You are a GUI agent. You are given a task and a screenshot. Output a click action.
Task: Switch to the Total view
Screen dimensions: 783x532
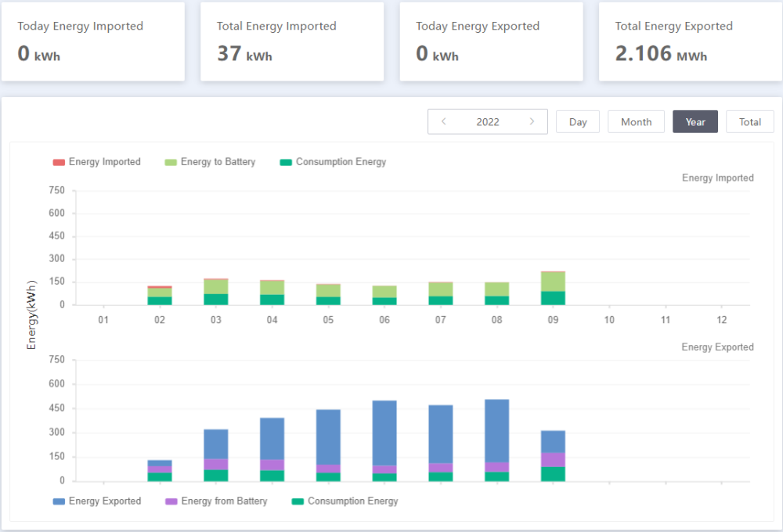tap(750, 122)
